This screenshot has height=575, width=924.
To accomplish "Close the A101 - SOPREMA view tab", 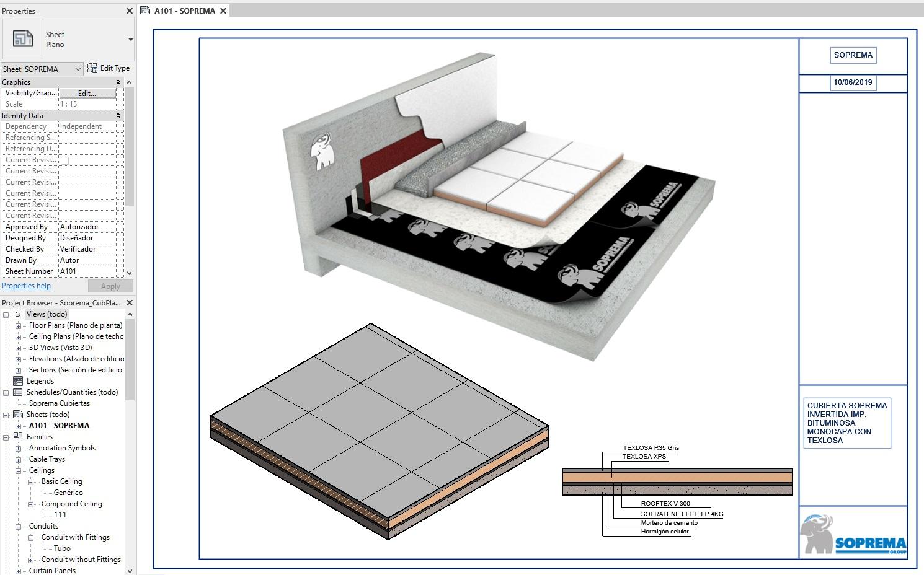I will (223, 11).
